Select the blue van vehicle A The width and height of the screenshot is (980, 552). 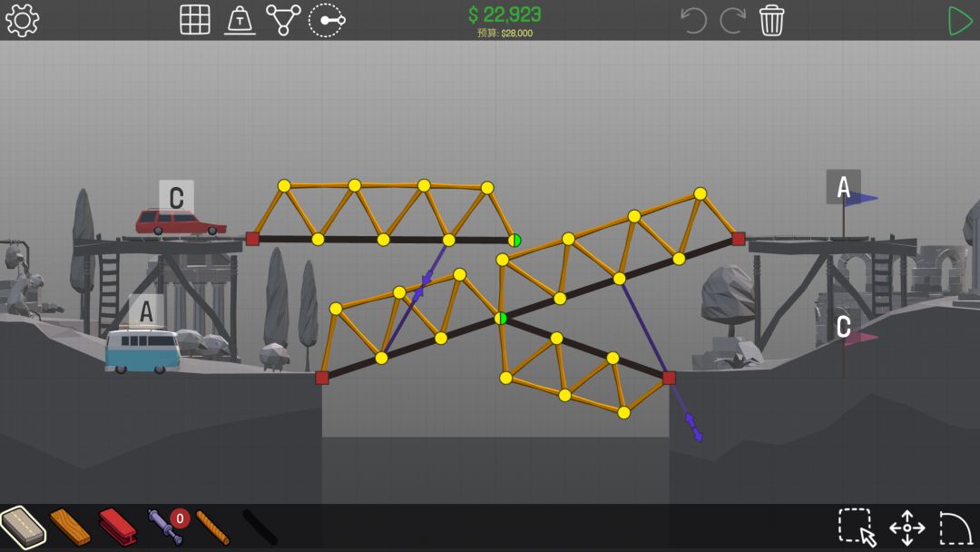coord(142,350)
